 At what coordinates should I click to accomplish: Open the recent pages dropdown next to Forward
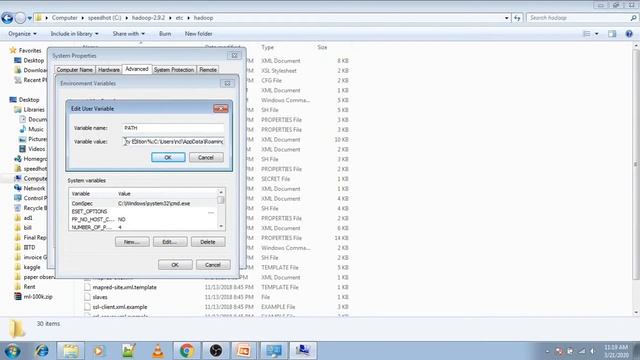tap(29, 18)
